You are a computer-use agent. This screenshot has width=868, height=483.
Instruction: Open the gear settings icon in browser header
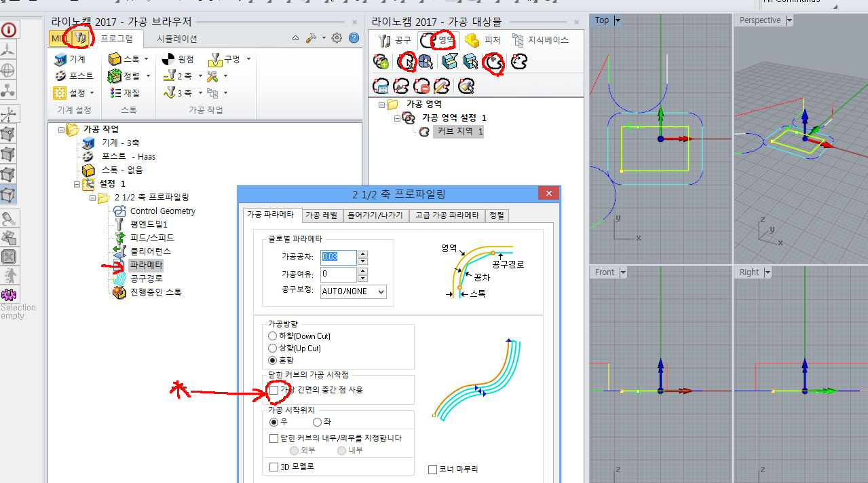pos(337,38)
